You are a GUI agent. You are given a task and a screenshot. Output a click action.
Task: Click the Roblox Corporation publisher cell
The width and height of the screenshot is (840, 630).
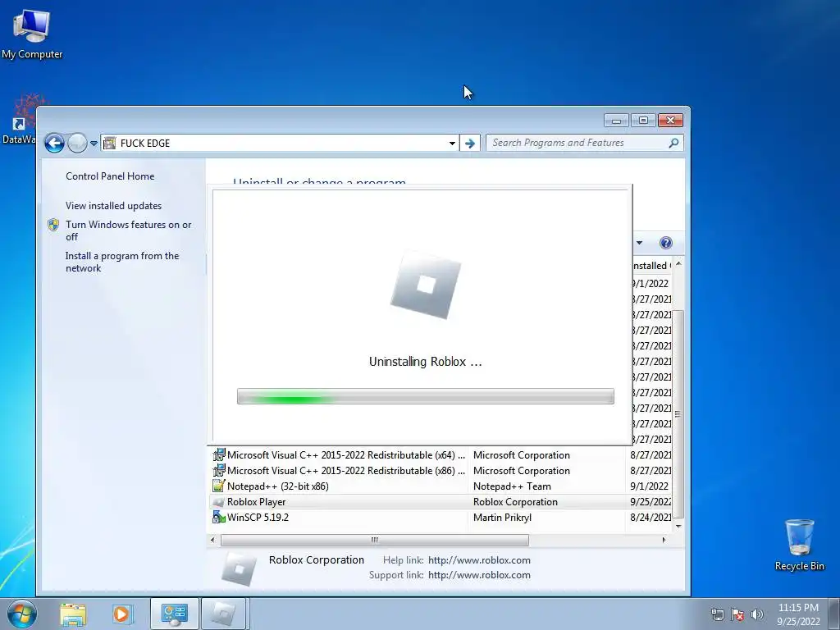(x=515, y=502)
